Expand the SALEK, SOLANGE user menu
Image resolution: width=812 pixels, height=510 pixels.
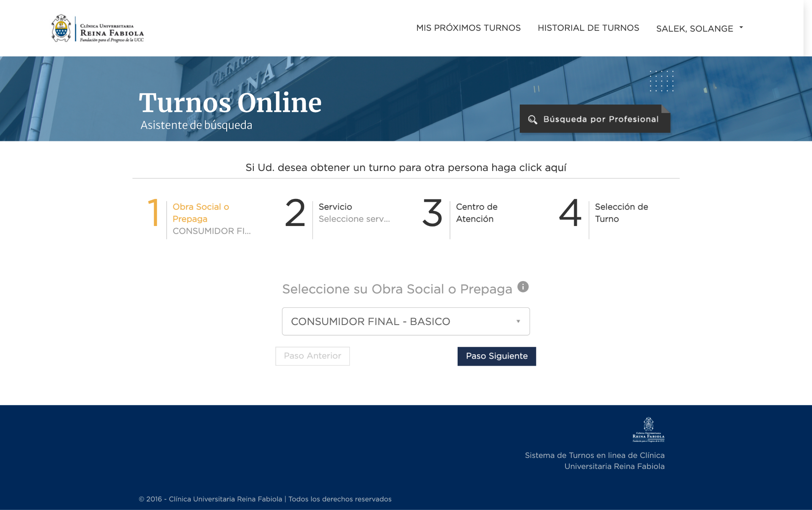tap(699, 28)
